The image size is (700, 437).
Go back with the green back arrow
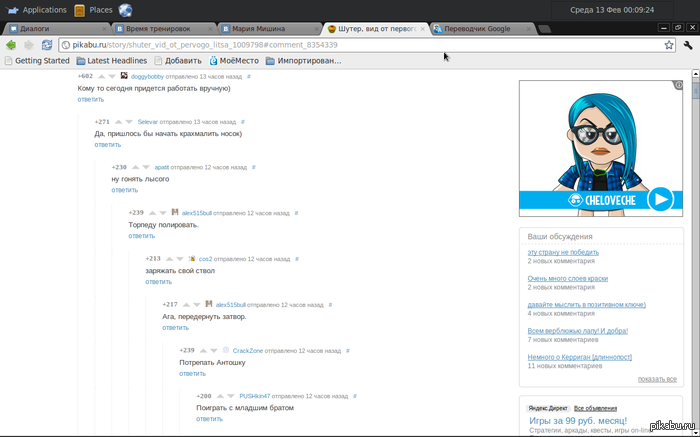point(11,45)
